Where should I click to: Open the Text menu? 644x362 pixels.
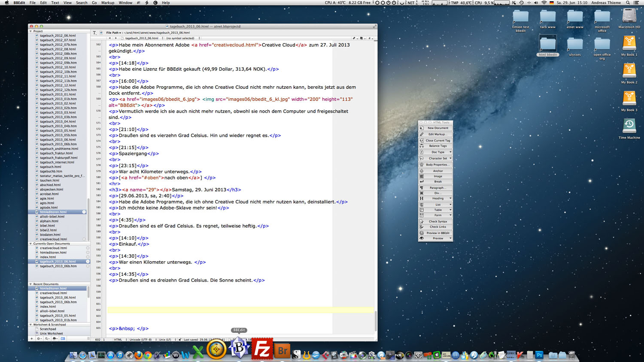coord(55,3)
